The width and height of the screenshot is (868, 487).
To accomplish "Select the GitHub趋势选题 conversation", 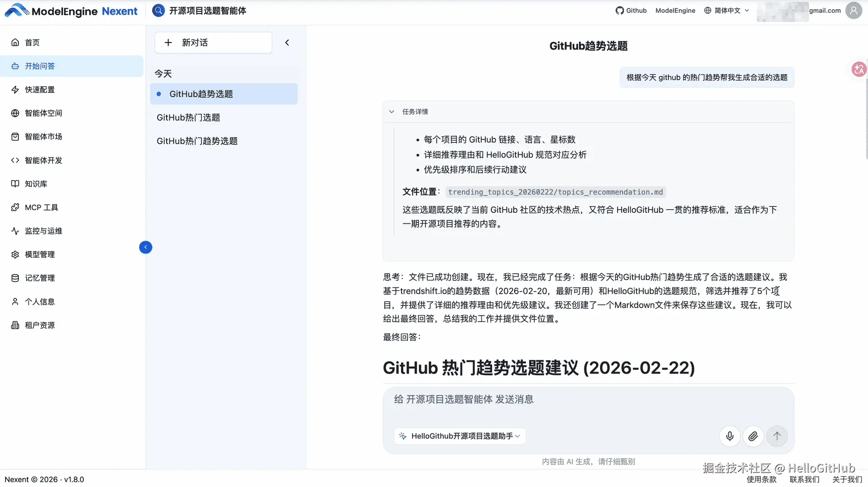I will tap(224, 94).
